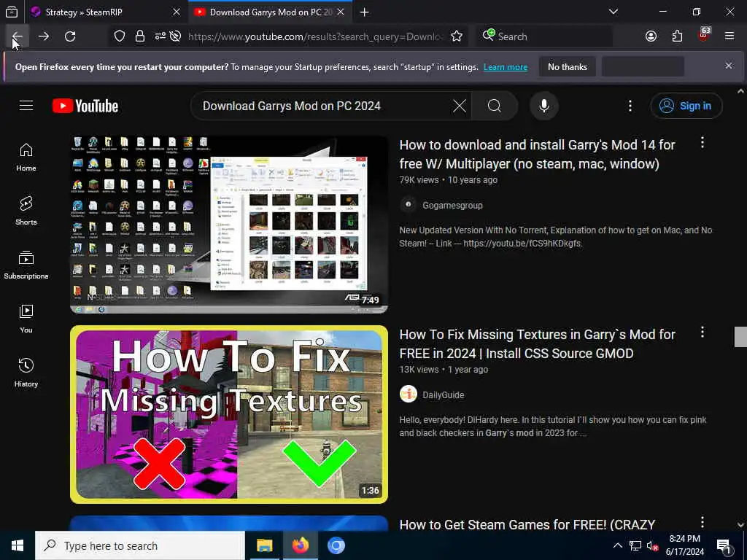
Task: Open the tracking protection shield icon
Action: tap(120, 36)
